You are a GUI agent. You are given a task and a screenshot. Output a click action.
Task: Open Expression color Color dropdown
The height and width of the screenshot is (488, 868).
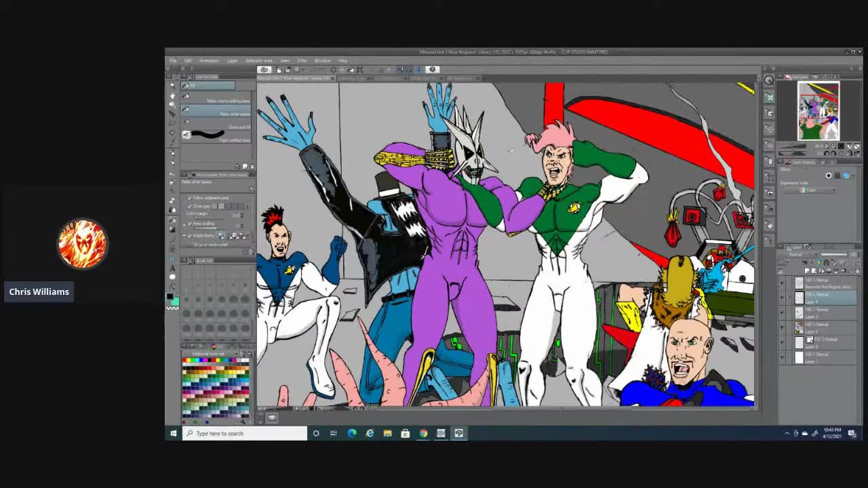tap(808, 190)
